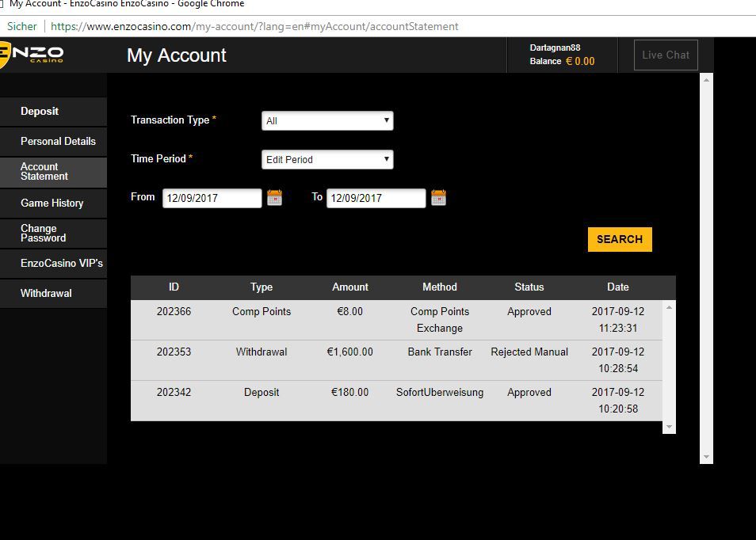756x540 pixels.
Task: Open EnzoCasino VIP's page
Action: 53,264
